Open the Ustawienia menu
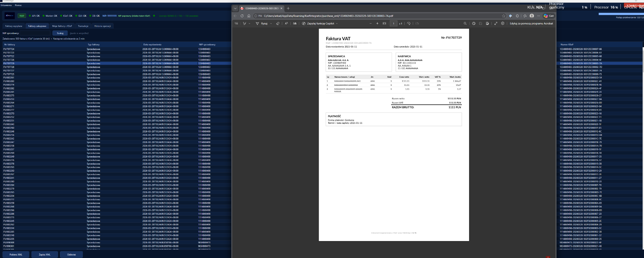Viewport: 644px width, 258px height. [6, 5]
